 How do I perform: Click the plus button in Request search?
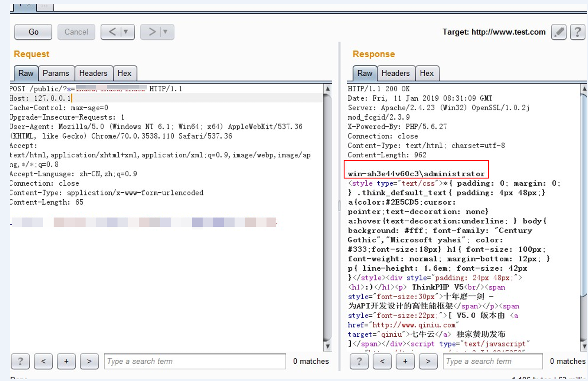coord(66,362)
